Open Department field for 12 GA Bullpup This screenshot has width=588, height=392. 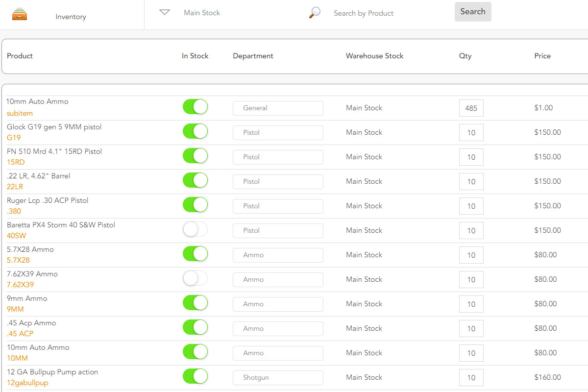pos(278,377)
